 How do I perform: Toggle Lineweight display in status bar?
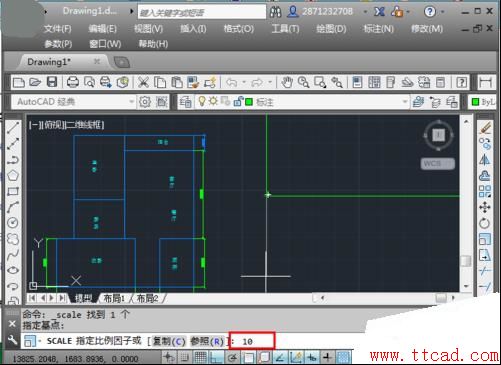[x=327, y=358]
